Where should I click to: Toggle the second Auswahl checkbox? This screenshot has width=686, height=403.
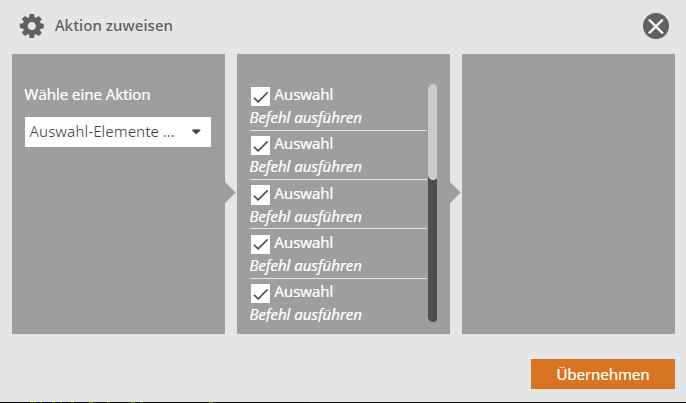(261, 145)
